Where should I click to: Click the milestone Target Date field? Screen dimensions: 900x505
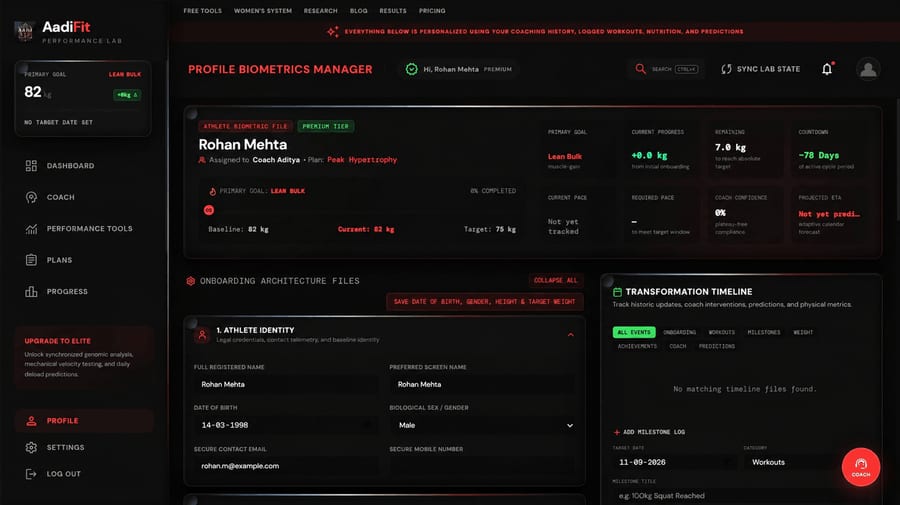click(674, 462)
